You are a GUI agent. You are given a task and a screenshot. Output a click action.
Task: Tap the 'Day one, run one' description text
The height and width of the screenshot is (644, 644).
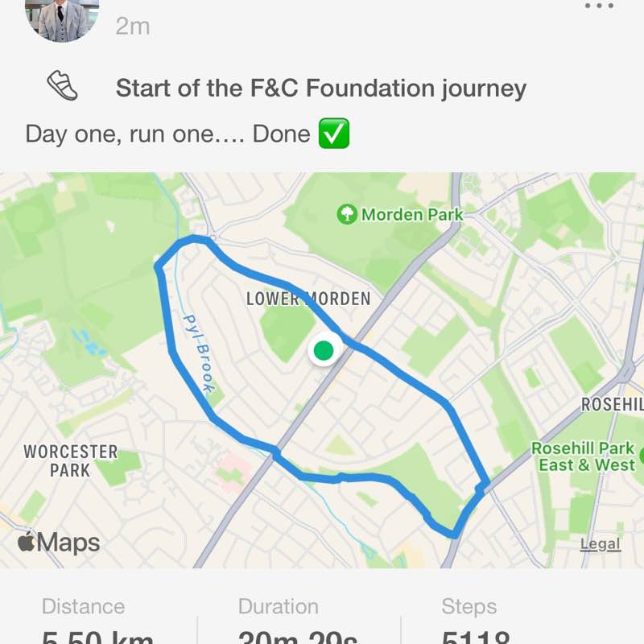coord(167,134)
